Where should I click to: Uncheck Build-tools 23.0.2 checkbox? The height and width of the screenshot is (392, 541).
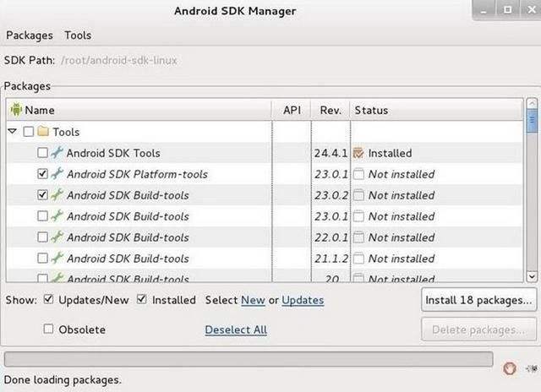coord(42,195)
